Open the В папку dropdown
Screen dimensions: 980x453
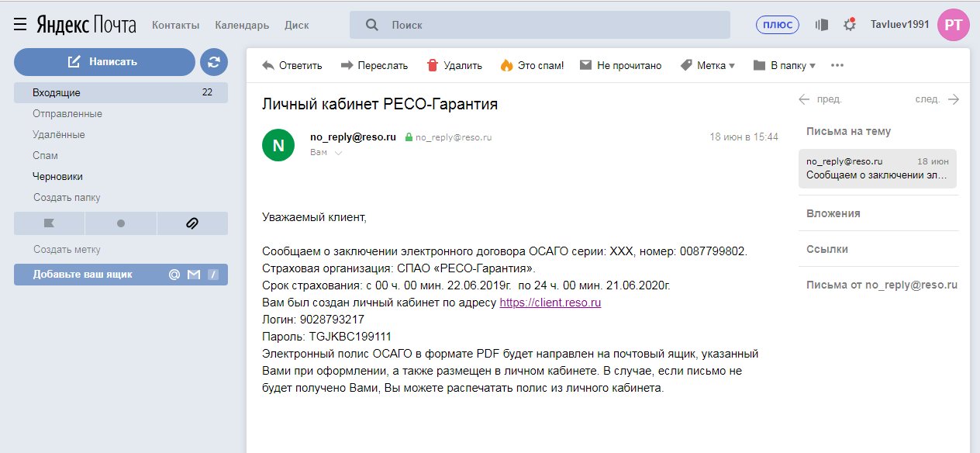click(785, 65)
